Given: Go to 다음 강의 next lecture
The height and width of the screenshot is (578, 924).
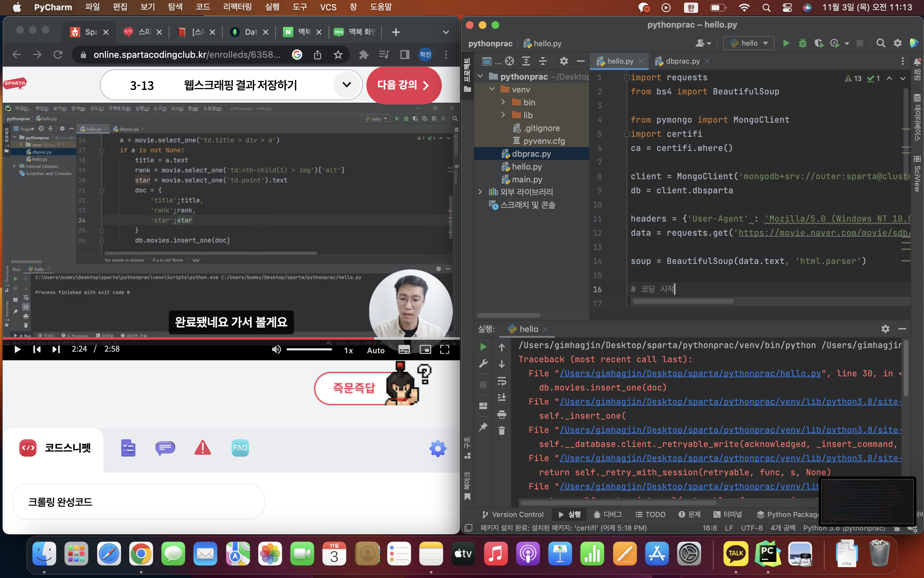Looking at the screenshot, I should click(x=404, y=85).
